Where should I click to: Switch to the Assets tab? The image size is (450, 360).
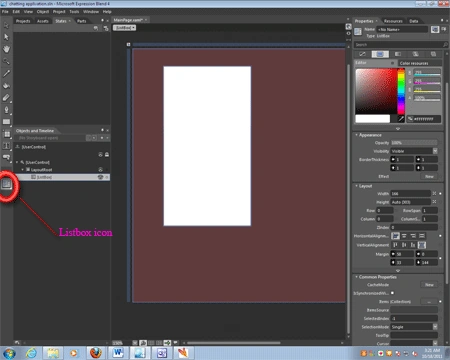(43, 21)
